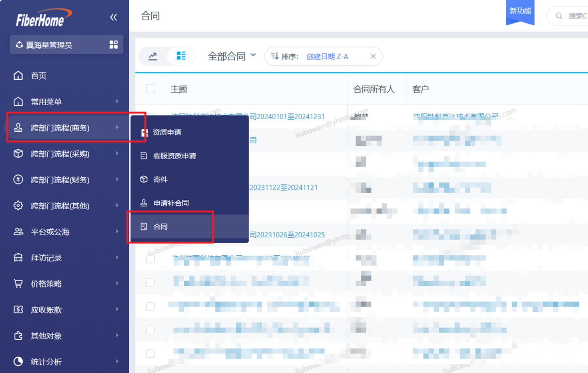588x373 pixels.
Task: Click the home icon next to 首页
Action: (18, 75)
